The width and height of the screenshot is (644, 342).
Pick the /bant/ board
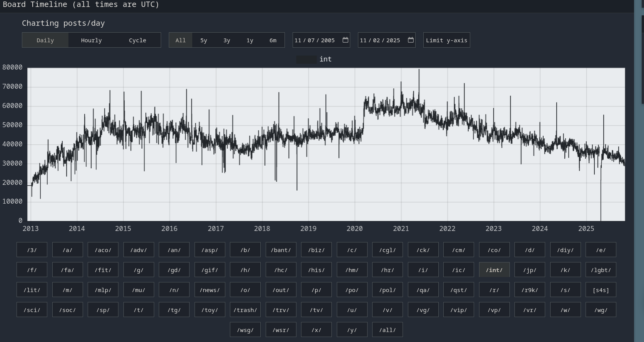[x=281, y=250]
